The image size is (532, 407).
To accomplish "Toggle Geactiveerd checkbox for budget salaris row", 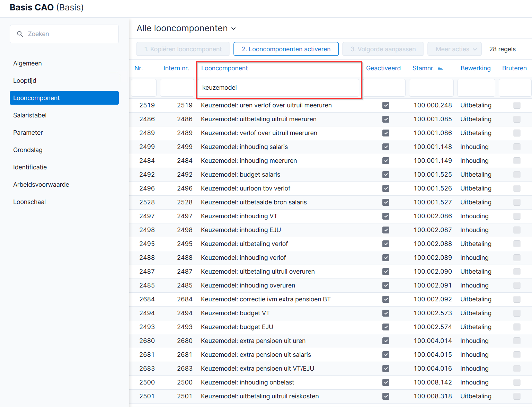I will (x=386, y=175).
